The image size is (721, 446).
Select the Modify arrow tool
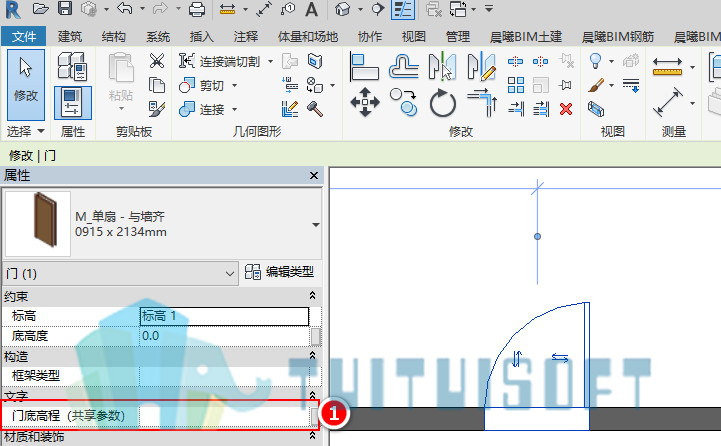pos(26,85)
